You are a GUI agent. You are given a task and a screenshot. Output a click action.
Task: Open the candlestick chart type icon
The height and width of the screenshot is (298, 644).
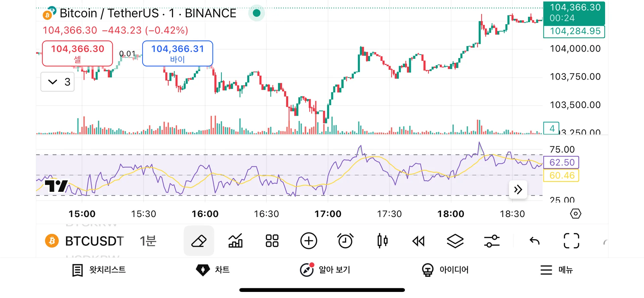point(382,241)
